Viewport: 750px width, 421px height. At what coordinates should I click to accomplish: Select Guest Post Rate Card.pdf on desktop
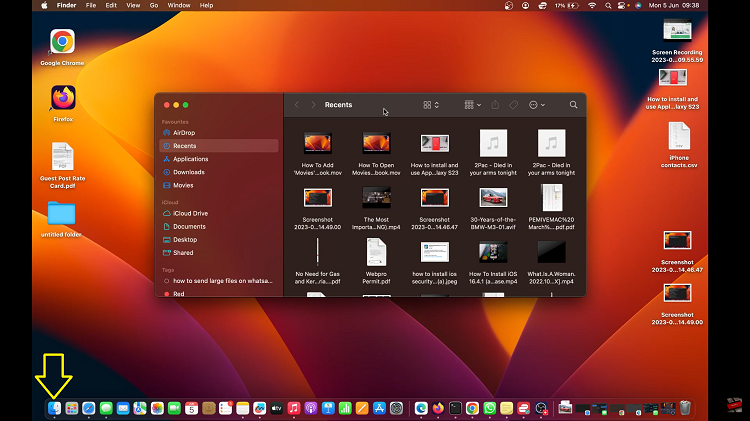pos(63,165)
